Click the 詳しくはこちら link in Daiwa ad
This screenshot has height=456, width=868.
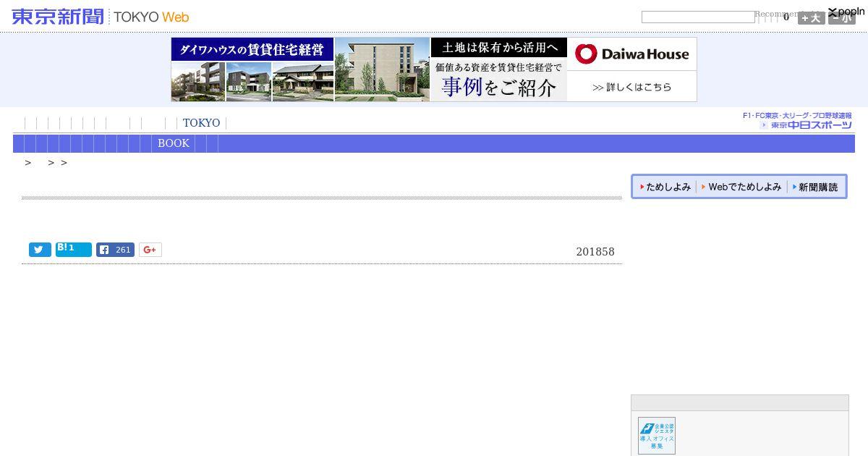[632, 87]
